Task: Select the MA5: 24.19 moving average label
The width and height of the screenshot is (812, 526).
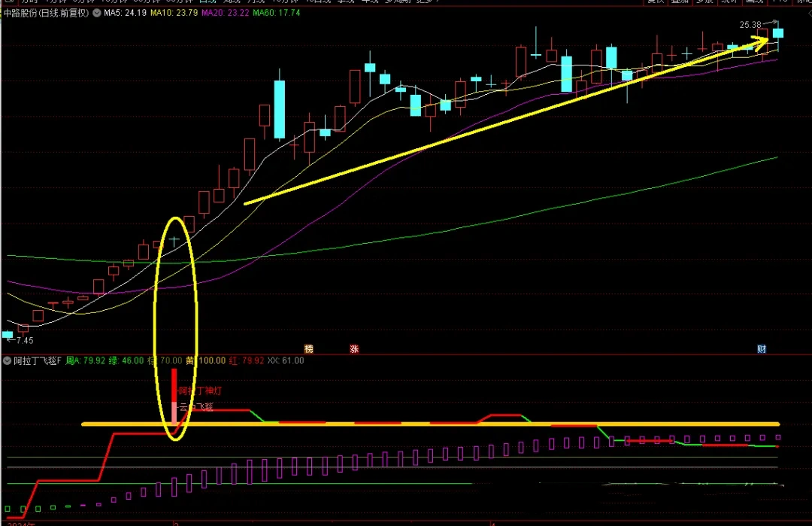Action: point(126,13)
